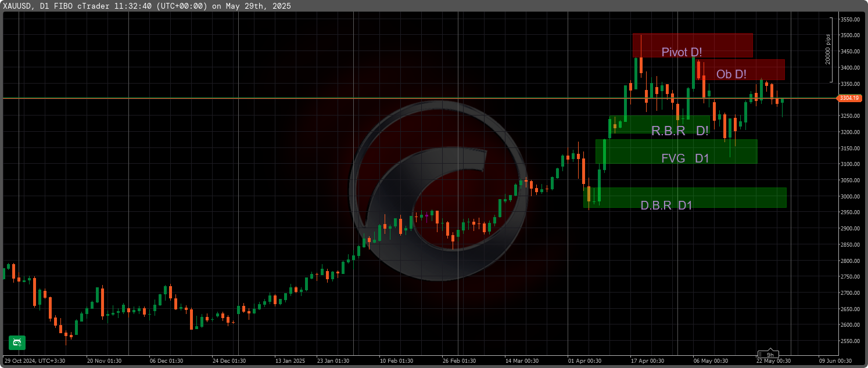Viewport: 868px width, 368px height.
Task: Click the 10 Feb 01:30 date label
Action: click(396, 361)
